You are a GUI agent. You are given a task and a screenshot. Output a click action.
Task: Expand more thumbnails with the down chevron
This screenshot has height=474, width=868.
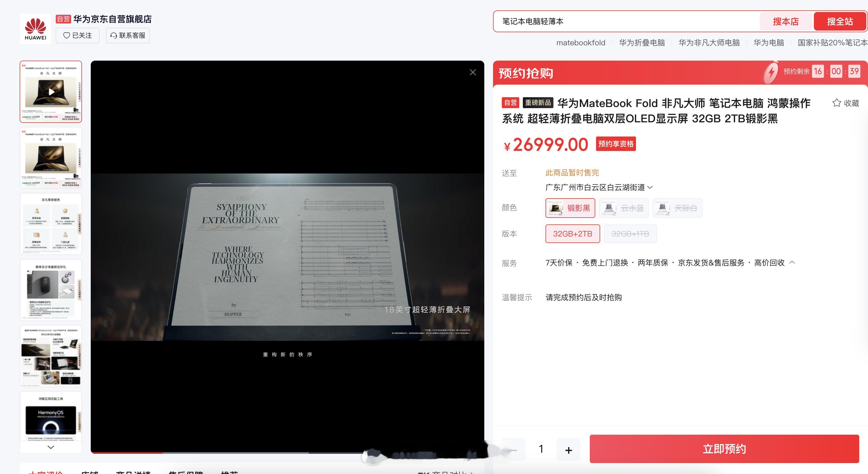click(51, 447)
